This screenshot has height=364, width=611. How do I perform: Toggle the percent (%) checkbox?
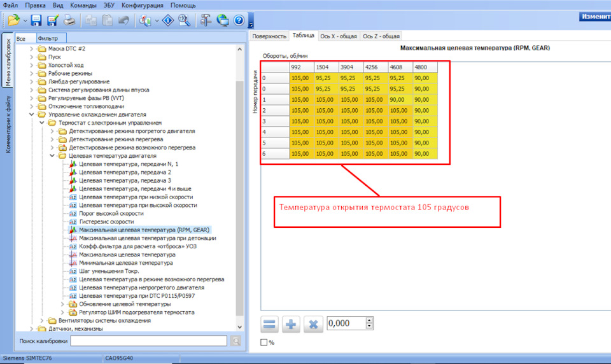(x=264, y=342)
